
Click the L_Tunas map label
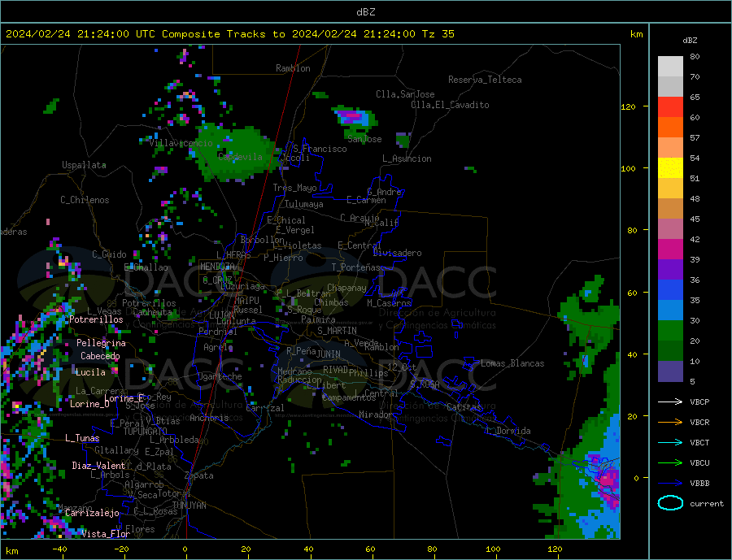[82, 438]
